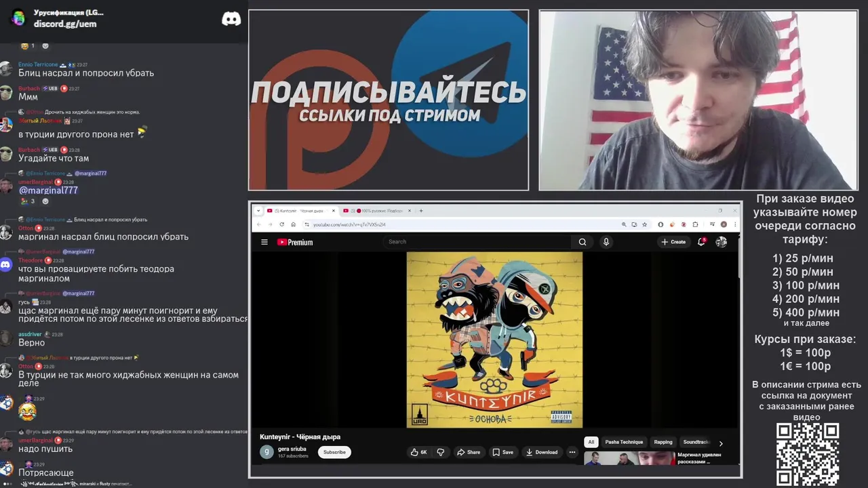Screen dimensions: 868x488
Task: Click the Kunteynir album art video player
Action: click(494, 340)
